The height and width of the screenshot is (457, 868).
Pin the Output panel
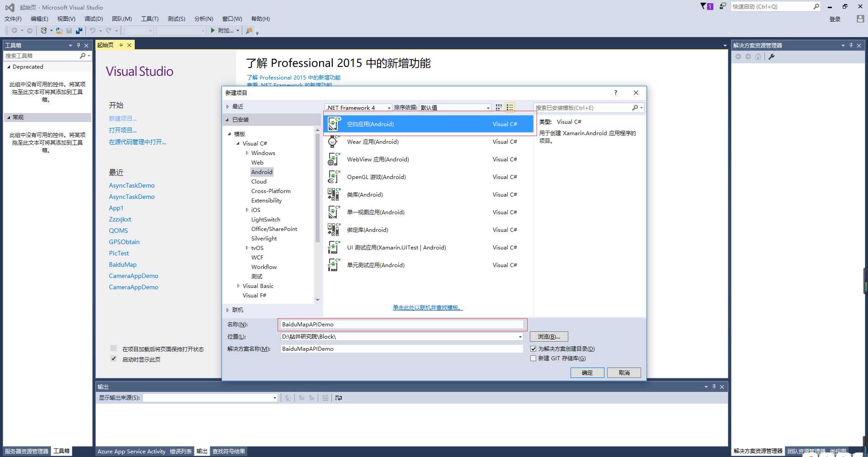point(714,387)
